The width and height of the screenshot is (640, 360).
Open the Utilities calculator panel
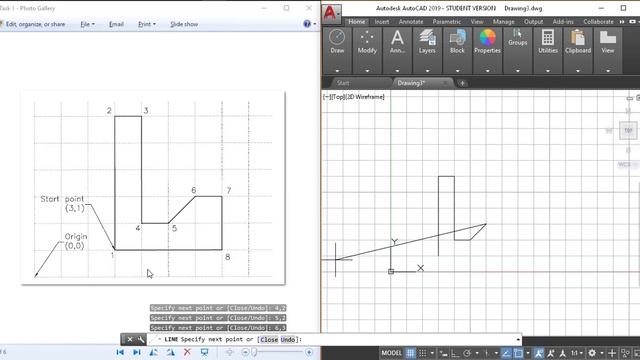(x=548, y=42)
